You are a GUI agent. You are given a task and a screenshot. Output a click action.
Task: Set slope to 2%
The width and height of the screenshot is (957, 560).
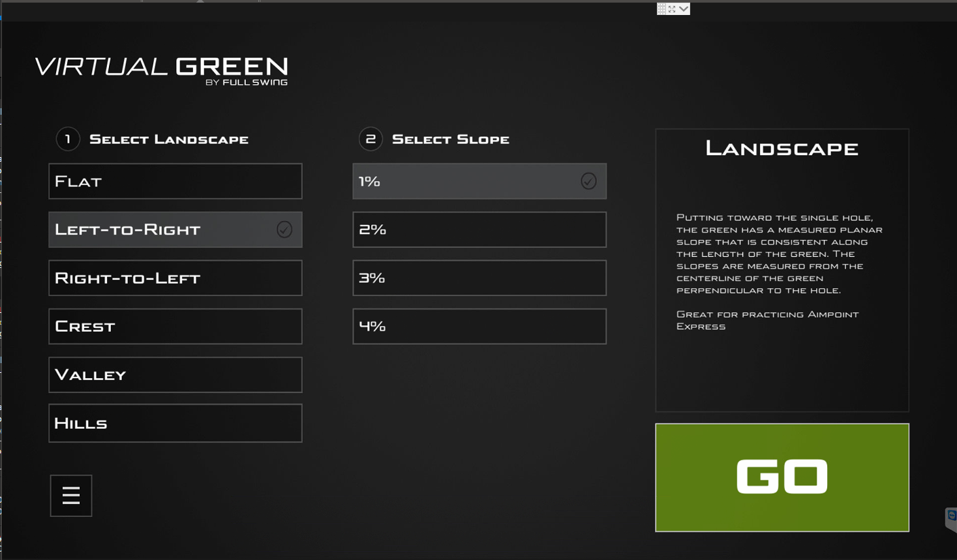tap(479, 229)
